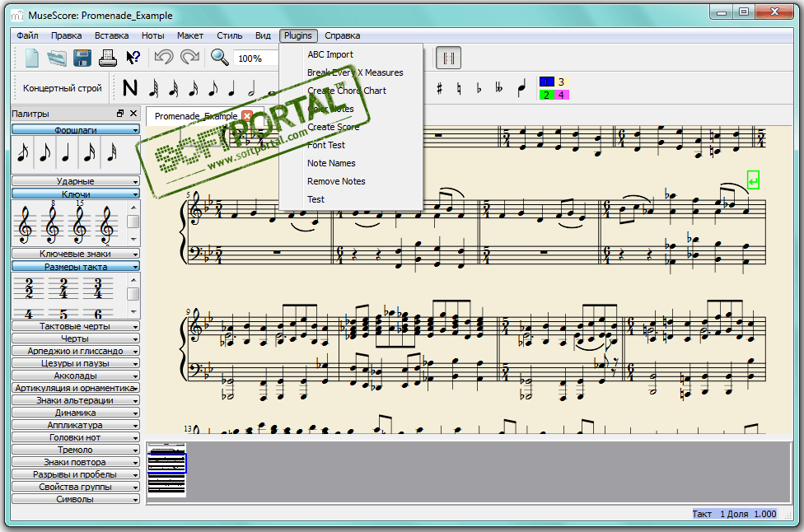Select the half note duration in the toolbar
804x532 pixels.
(250, 89)
